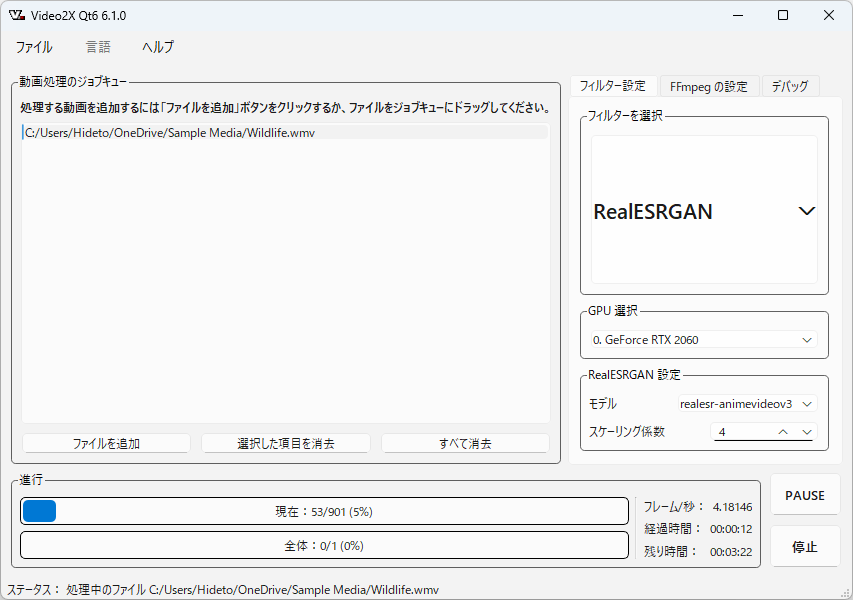Switch to the FFmpeg の設定 tab
The width and height of the screenshot is (853, 600).
(x=710, y=86)
